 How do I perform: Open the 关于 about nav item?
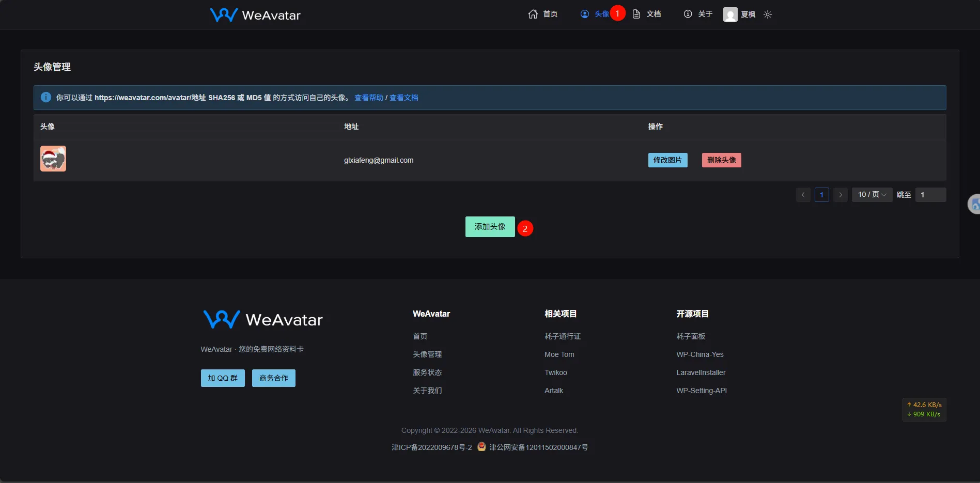coord(698,14)
